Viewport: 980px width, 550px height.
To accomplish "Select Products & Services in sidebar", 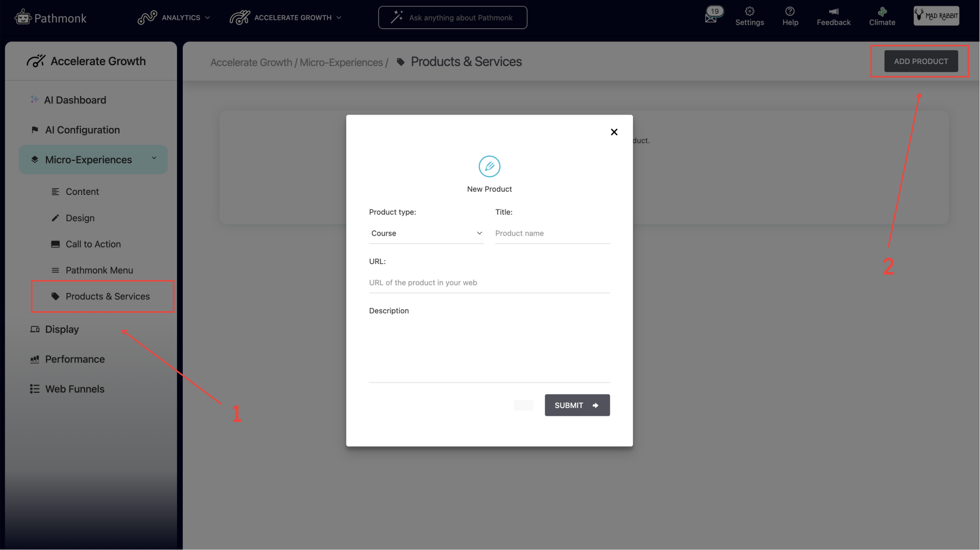I will click(108, 296).
